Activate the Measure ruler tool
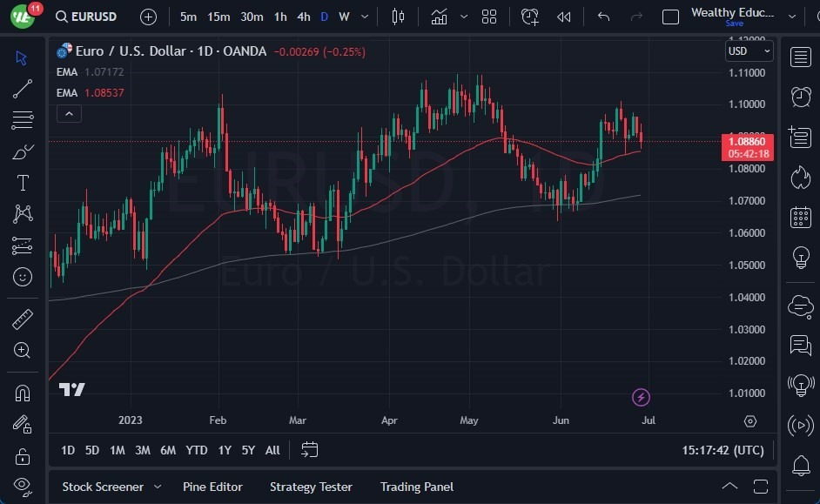The height and width of the screenshot is (504, 820). (x=22, y=319)
